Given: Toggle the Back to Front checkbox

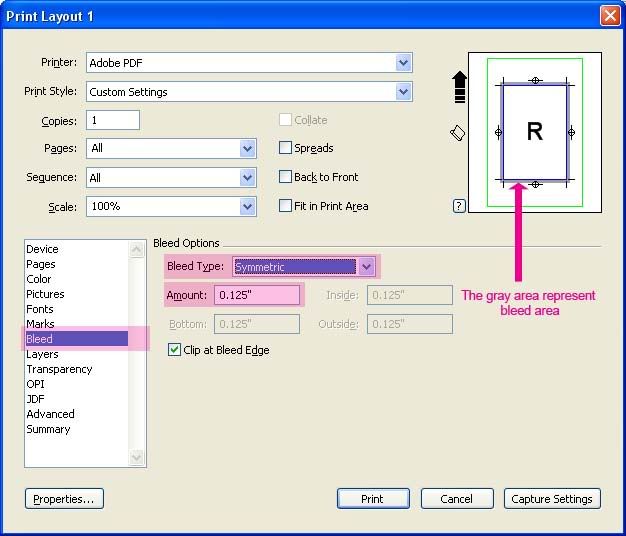Looking at the screenshot, I should coord(285,177).
